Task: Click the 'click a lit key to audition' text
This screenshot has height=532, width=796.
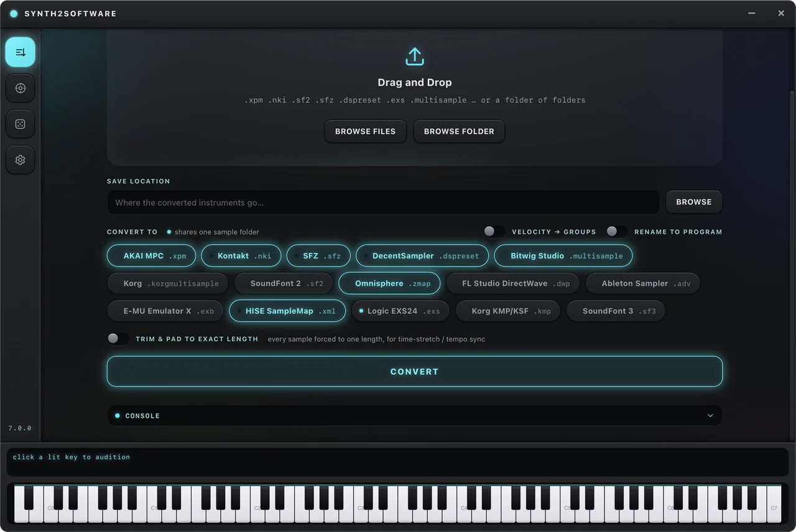Action: point(72,457)
